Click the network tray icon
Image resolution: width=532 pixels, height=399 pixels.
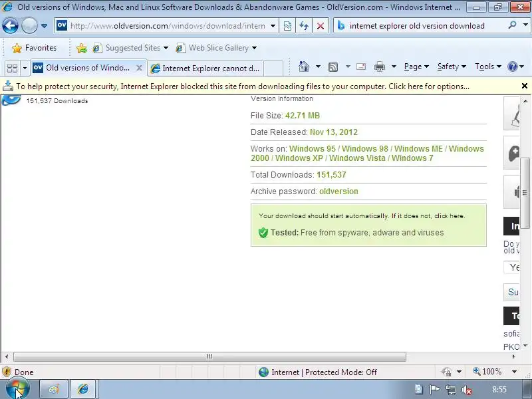click(x=451, y=390)
